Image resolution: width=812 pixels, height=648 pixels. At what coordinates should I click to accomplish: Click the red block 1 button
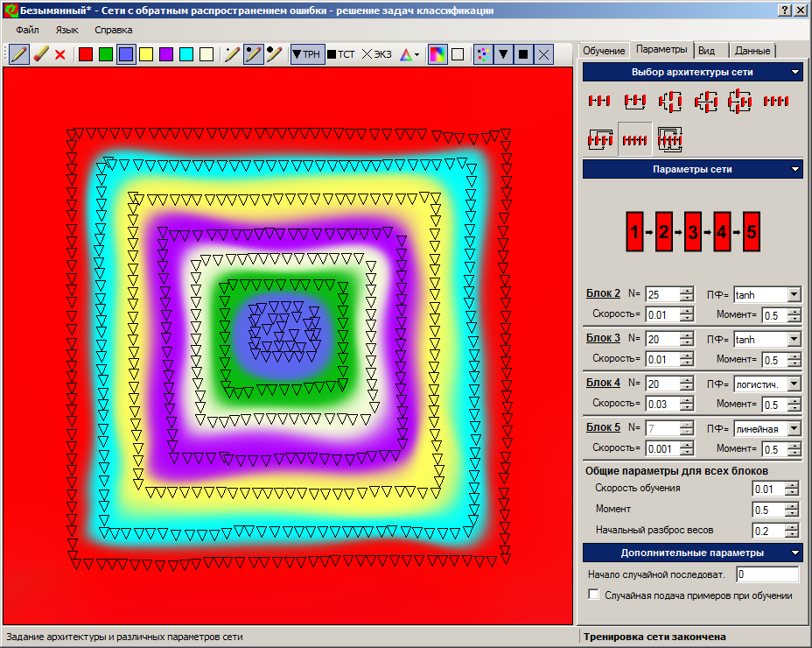tap(634, 232)
